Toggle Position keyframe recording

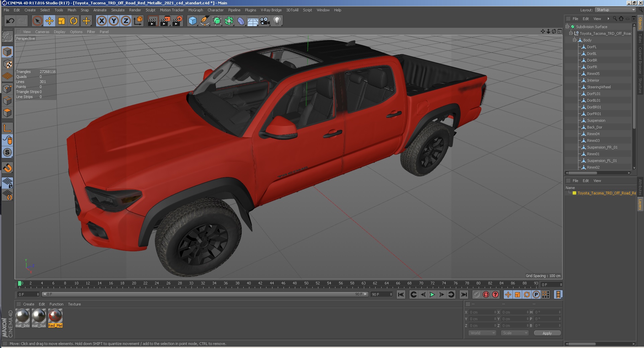[508, 294]
